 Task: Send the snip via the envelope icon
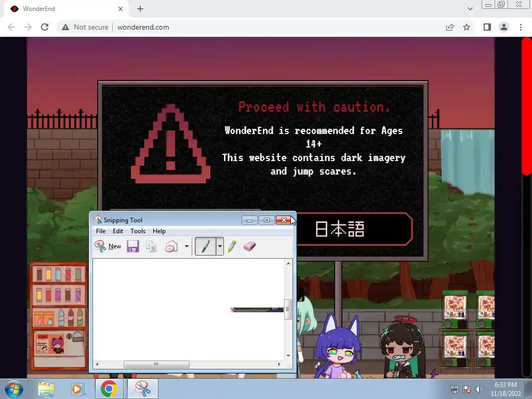click(x=171, y=246)
